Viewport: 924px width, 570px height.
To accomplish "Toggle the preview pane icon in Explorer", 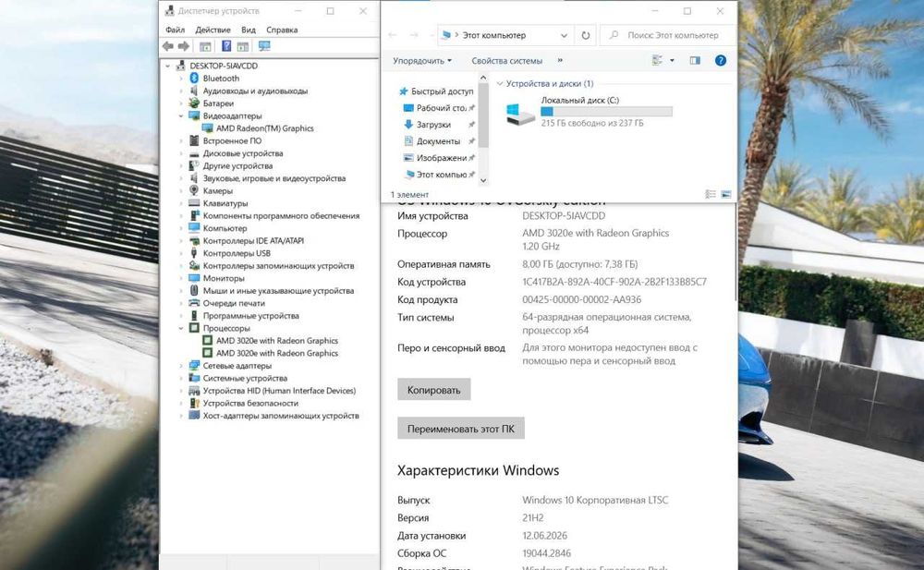I will pos(695,60).
